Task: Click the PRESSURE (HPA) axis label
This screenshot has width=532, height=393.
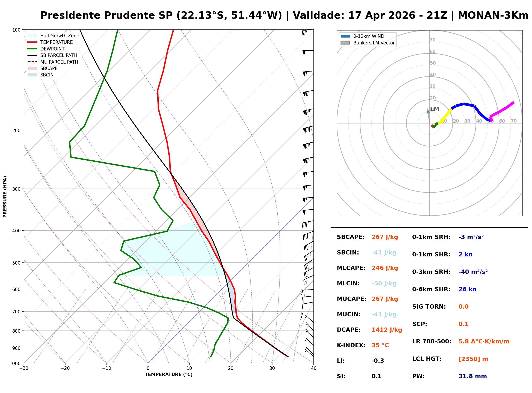Action: (5, 197)
